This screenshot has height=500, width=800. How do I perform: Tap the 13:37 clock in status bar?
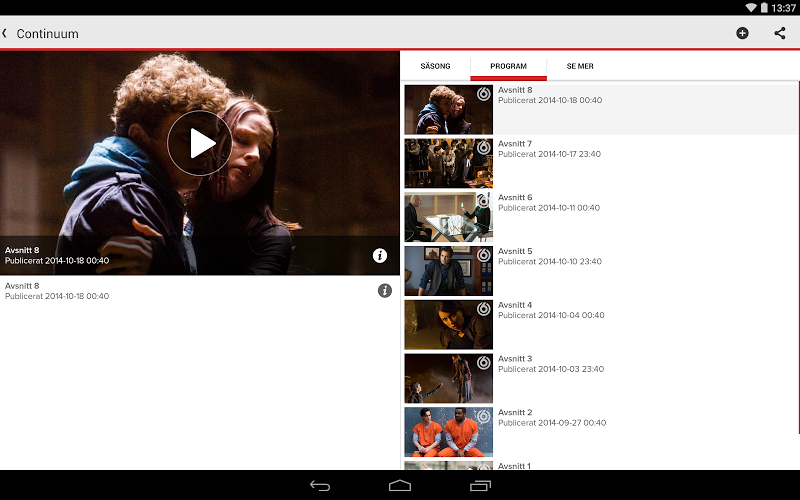(784, 8)
